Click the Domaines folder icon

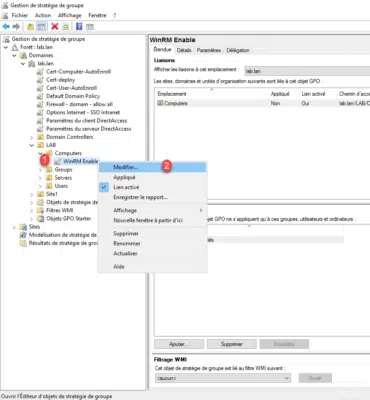[x=23, y=55]
